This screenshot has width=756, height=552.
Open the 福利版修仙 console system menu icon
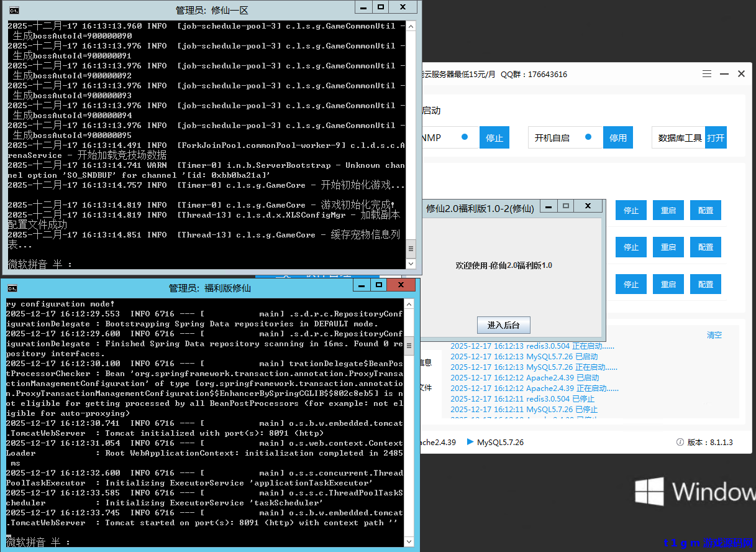[x=12, y=288]
